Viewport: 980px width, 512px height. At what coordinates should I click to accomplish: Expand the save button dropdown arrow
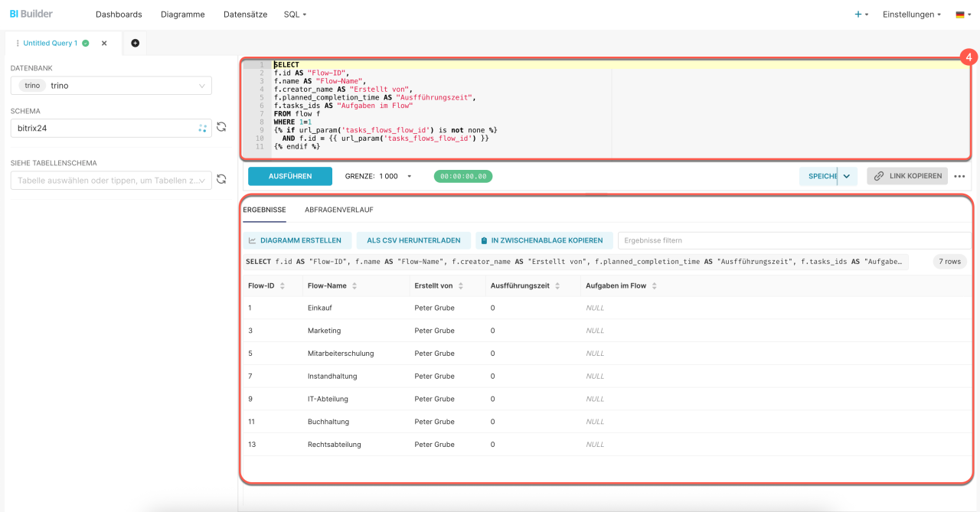click(x=846, y=176)
